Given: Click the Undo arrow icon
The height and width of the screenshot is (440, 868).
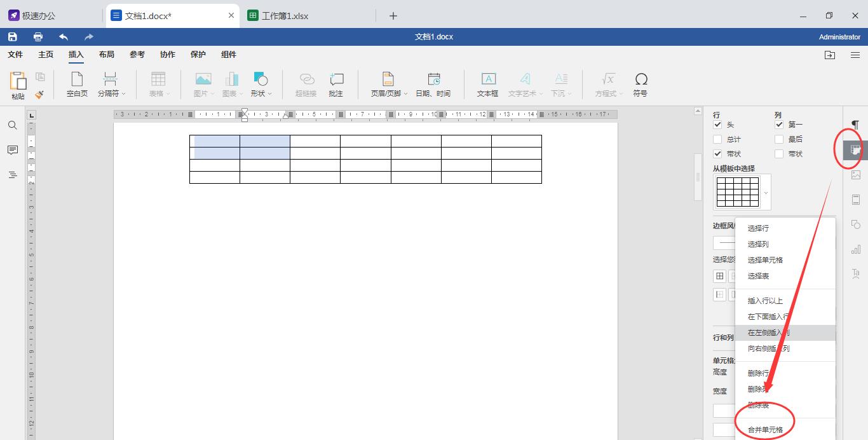Looking at the screenshot, I should (64, 37).
